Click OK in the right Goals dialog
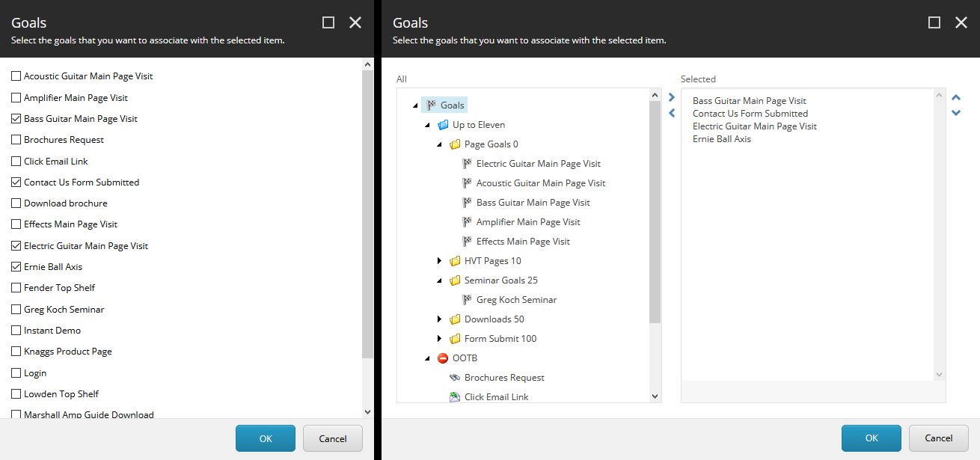Image resolution: width=980 pixels, height=460 pixels. point(872,438)
